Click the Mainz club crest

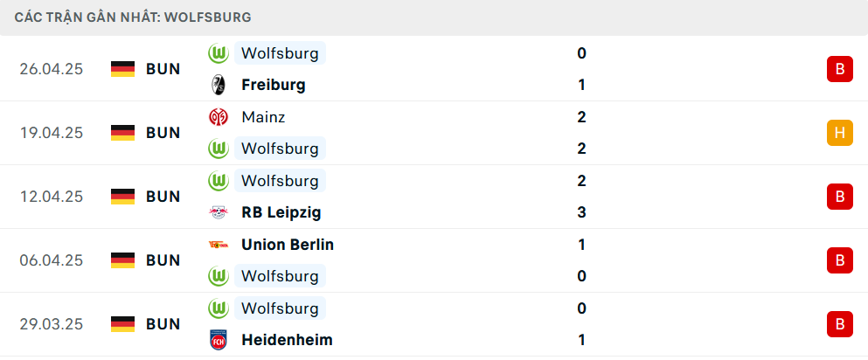tap(219, 117)
